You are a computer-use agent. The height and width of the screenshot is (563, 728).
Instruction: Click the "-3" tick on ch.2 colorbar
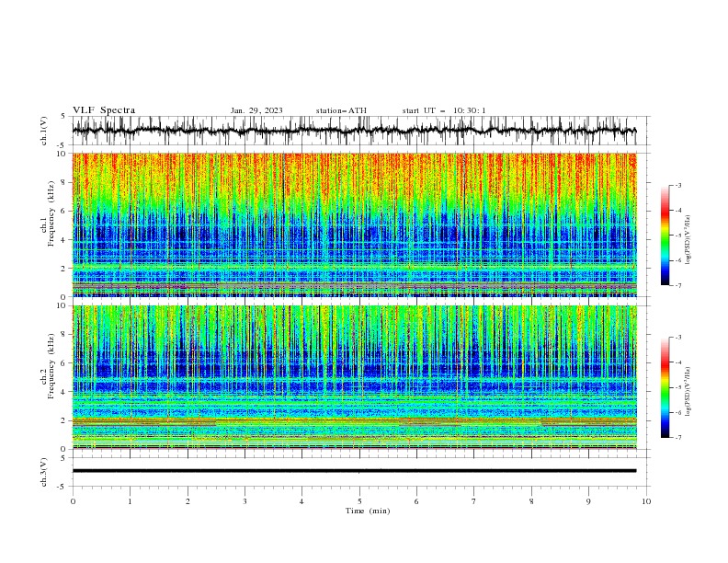point(677,338)
